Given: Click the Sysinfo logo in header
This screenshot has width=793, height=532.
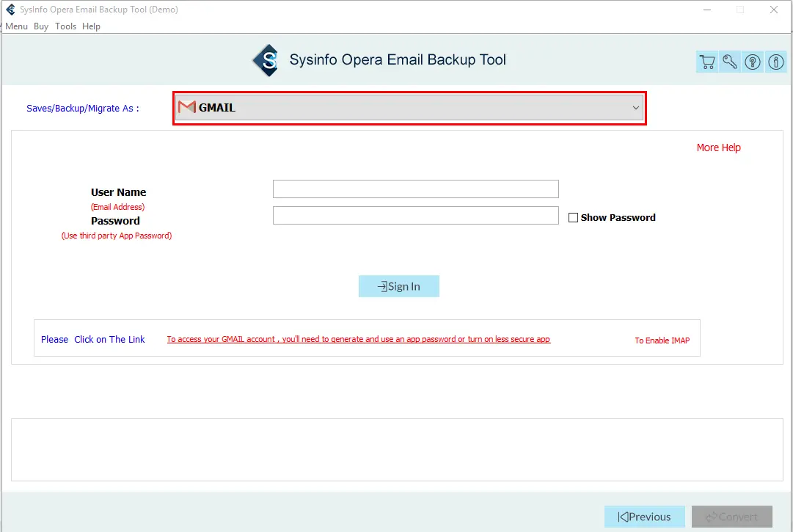Looking at the screenshot, I should point(266,60).
